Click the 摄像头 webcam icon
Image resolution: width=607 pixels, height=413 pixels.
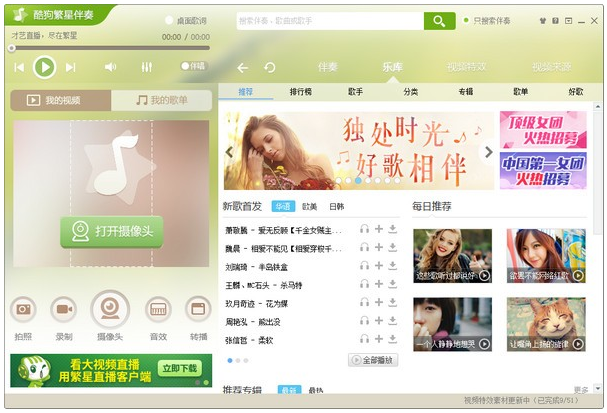click(x=110, y=309)
